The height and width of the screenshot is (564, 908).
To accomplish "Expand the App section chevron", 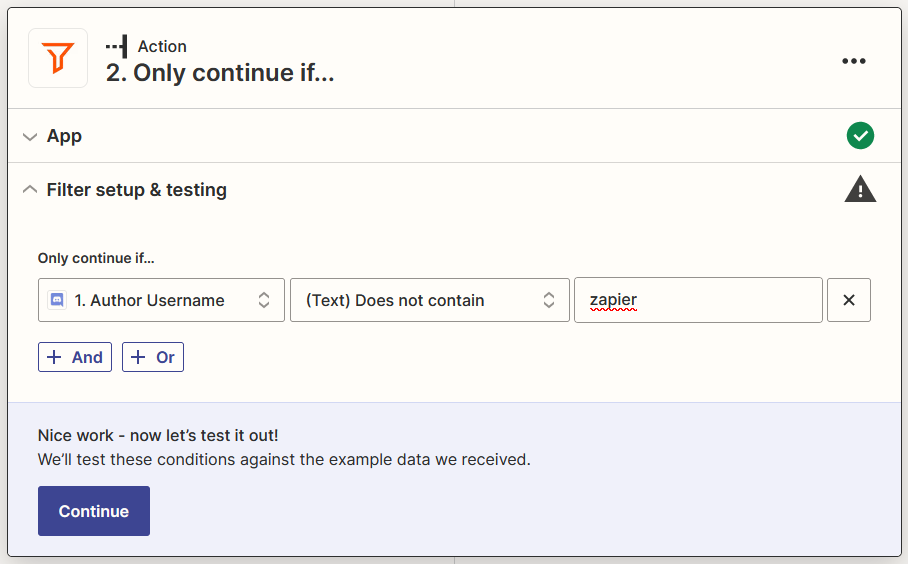I will pyautogui.click(x=29, y=136).
